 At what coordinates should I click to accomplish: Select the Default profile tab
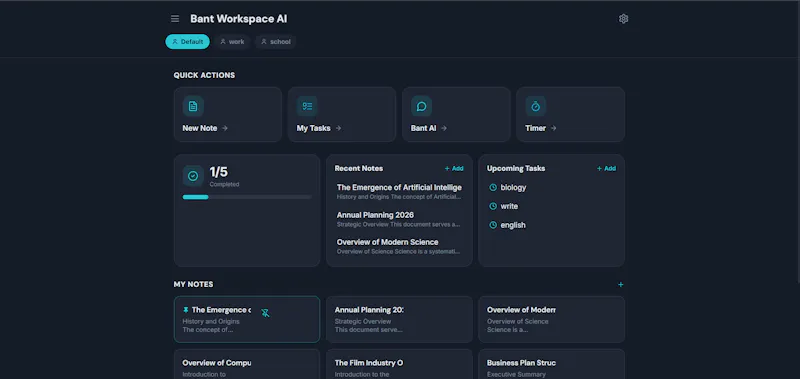[x=187, y=42]
